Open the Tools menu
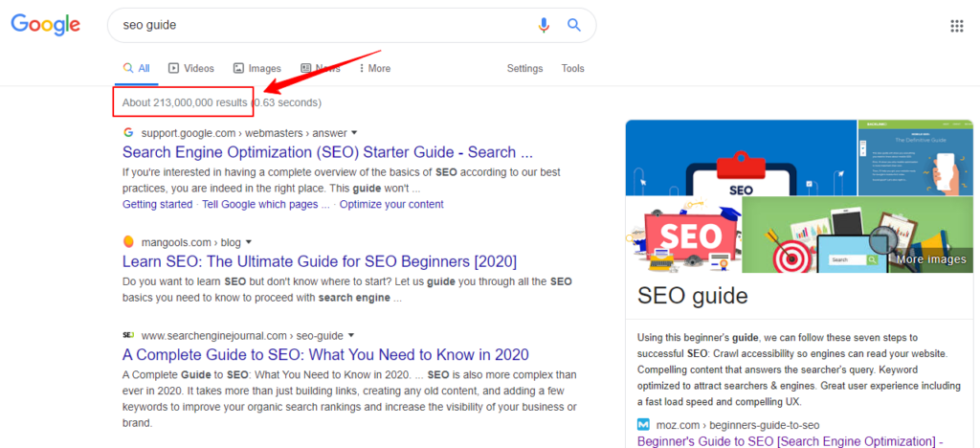 (x=572, y=69)
